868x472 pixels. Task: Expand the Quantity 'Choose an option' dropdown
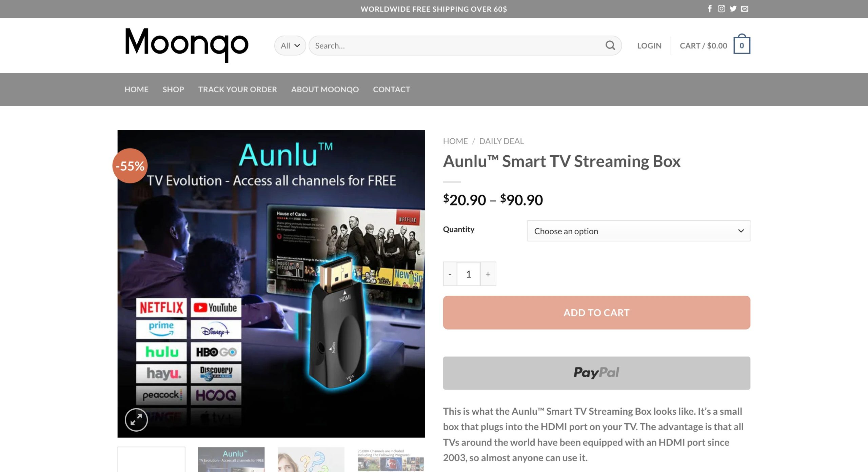639,231
